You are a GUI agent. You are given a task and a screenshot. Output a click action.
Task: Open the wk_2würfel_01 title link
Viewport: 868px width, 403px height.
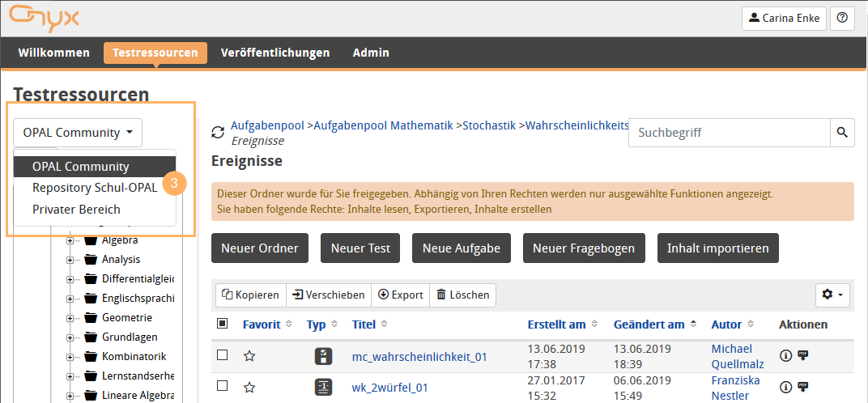[389, 388]
